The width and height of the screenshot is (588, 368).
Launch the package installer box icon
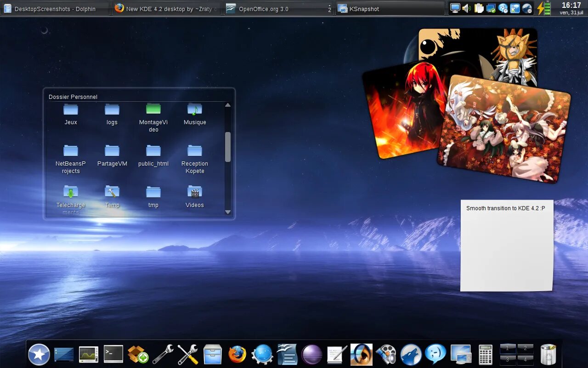click(x=138, y=355)
